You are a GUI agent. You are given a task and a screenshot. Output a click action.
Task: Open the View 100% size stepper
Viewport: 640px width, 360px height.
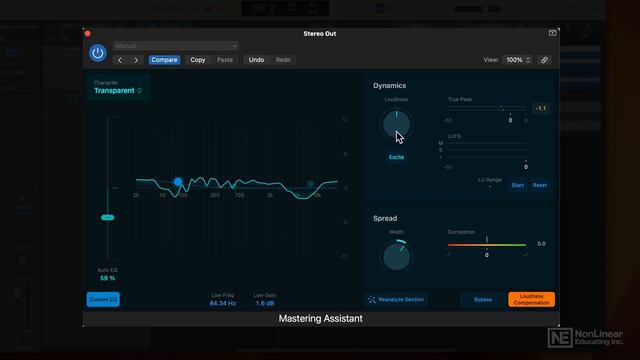click(517, 60)
